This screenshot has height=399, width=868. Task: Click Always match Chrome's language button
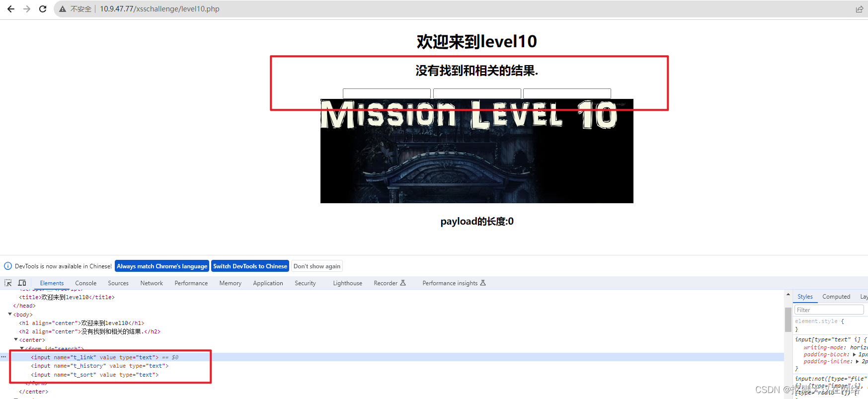[162, 266]
